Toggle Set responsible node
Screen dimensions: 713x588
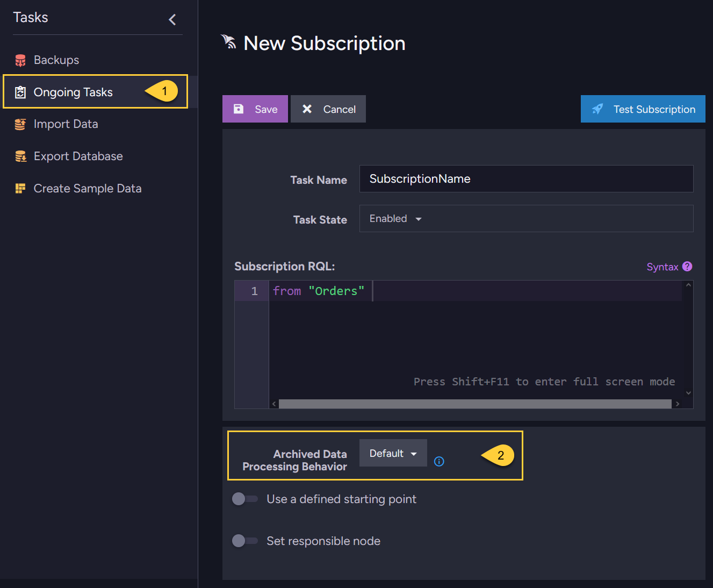pyautogui.click(x=245, y=541)
